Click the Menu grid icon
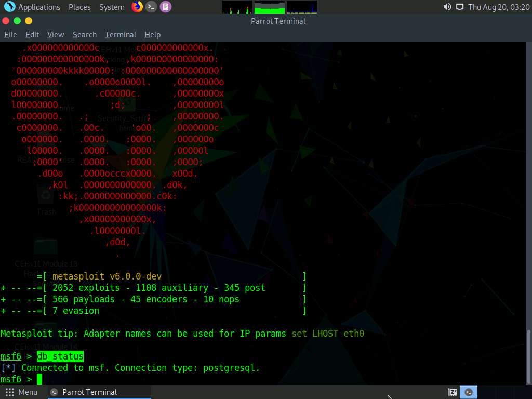Screen dimensions: 532x399 (x=10, y=392)
